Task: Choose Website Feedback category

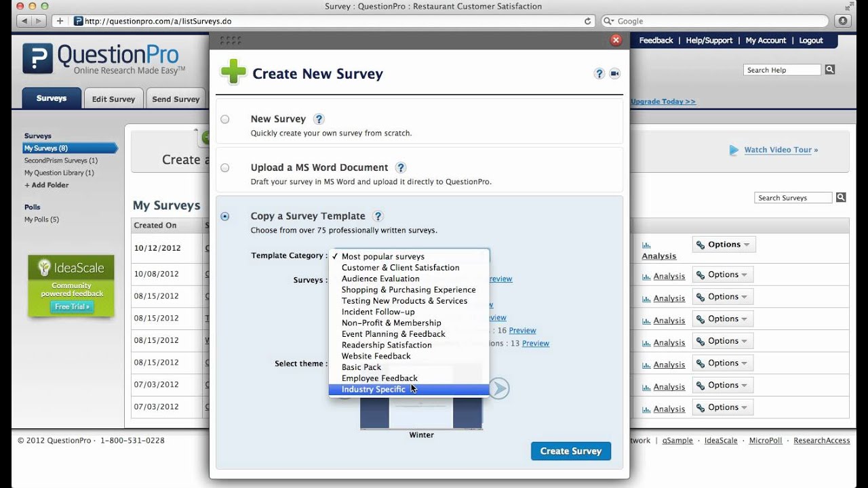Action: coord(409,357)
